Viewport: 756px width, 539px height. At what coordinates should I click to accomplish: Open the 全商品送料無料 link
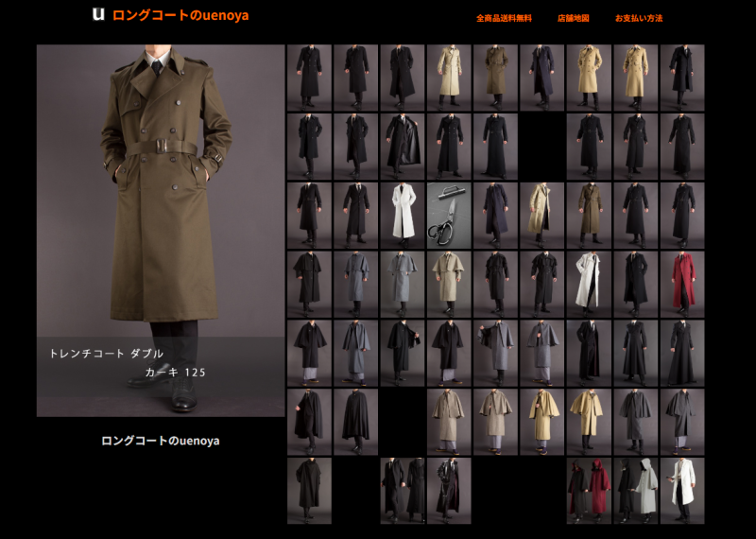pos(504,18)
